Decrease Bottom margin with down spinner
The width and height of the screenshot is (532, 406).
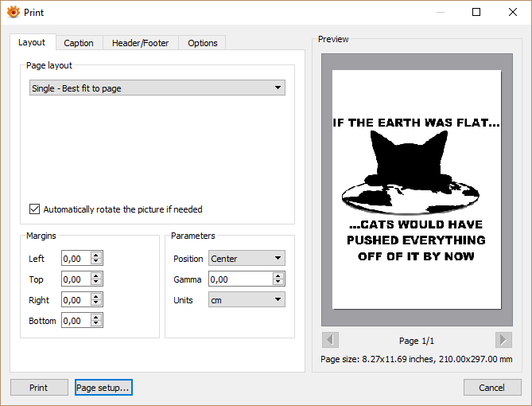[96, 324]
